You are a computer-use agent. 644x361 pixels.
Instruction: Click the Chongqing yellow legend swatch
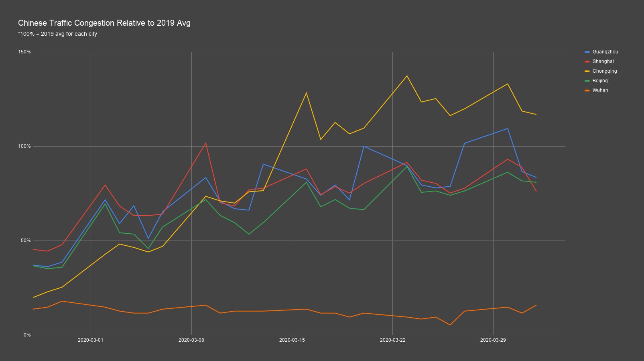587,71
